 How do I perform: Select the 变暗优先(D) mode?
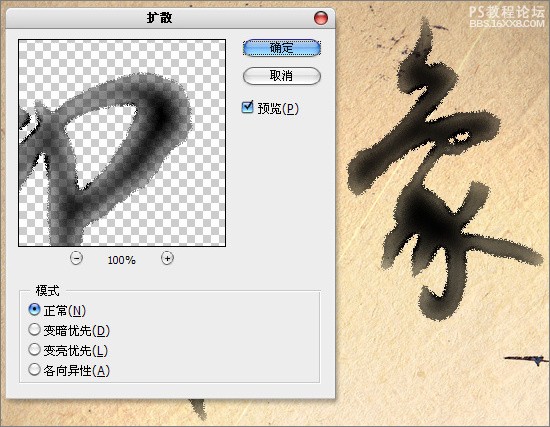coord(34,329)
